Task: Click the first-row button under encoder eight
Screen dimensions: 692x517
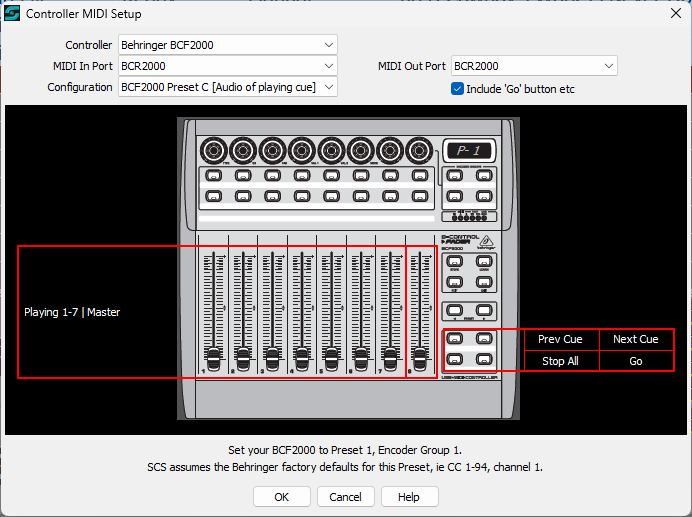Action: click(x=420, y=176)
